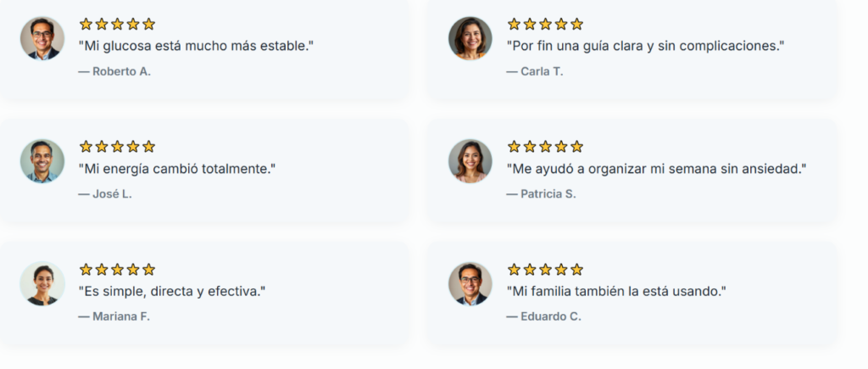Click Patricia S.'s avatar picture
Viewport: 868px width, 369px height.
pyautogui.click(x=470, y=161)
